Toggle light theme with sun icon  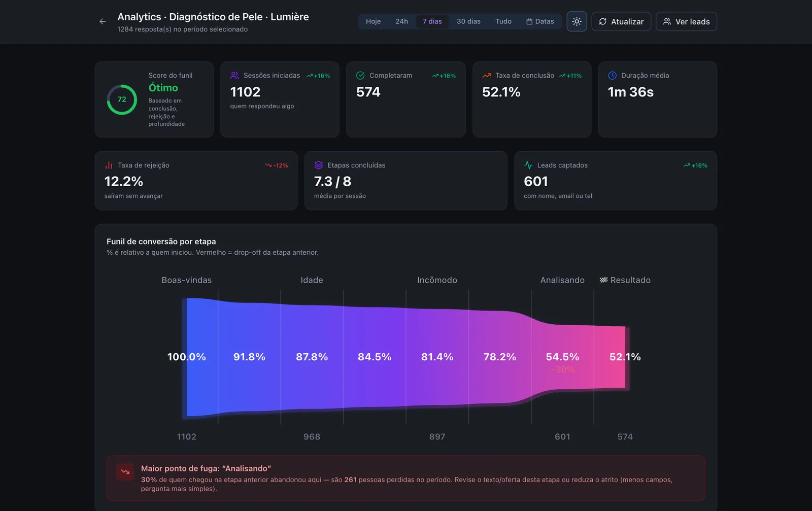pyautogui.click(x=577, y=21)
